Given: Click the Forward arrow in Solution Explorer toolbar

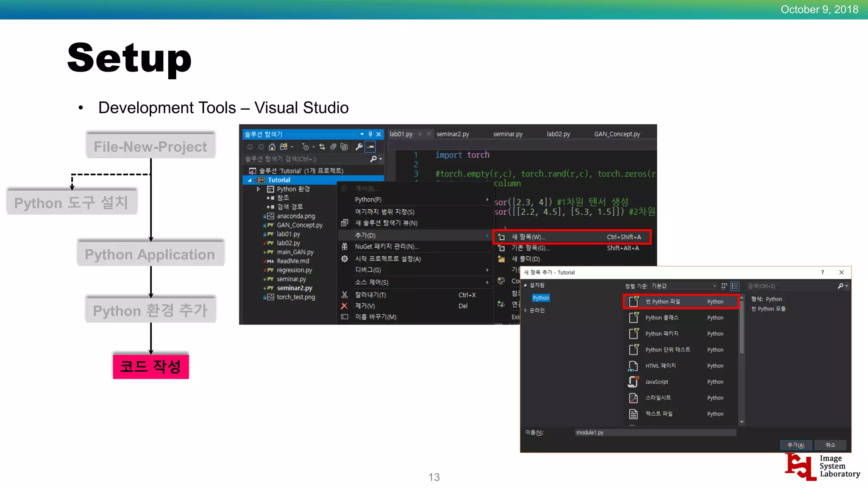Looking at the screenshot, I should (261, 147).
